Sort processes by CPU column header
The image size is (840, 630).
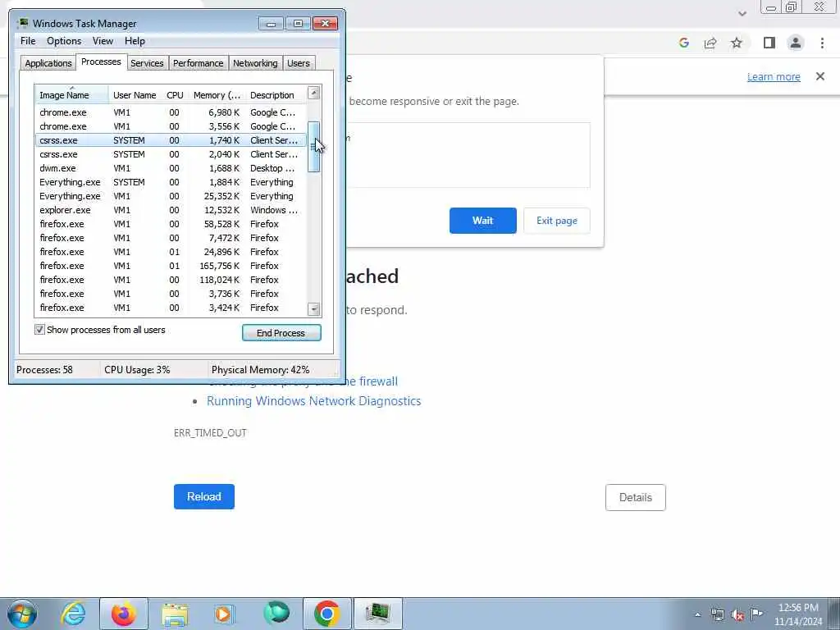pos(176,95)
